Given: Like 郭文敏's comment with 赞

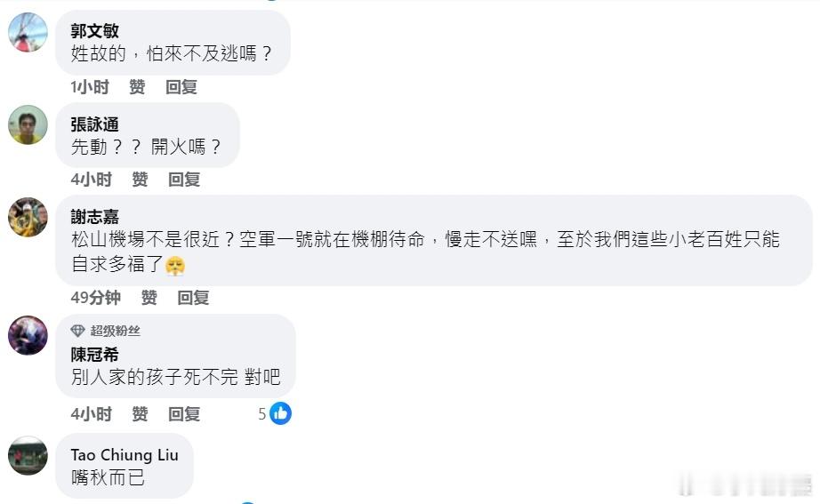Looking at the screenshot, I should click(137, 87).
